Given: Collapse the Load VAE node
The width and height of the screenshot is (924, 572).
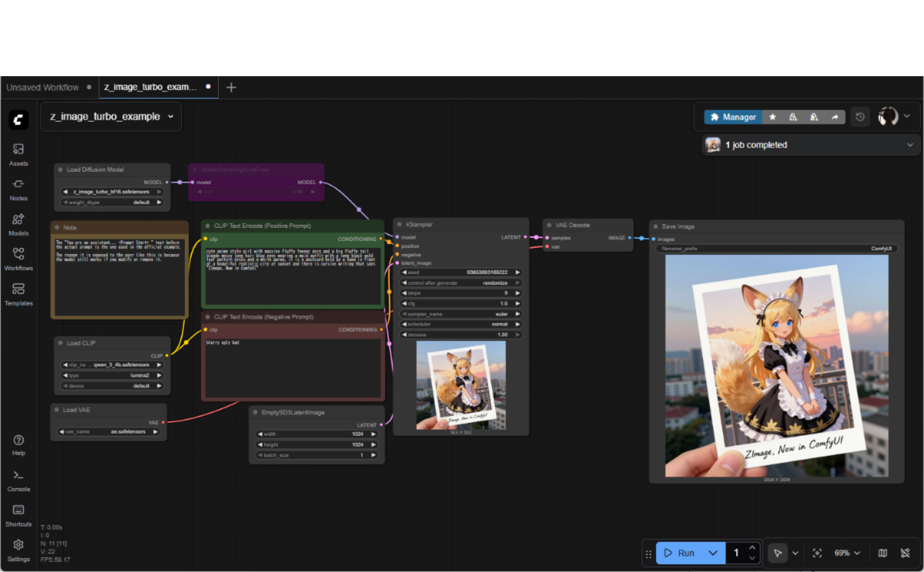Looking at the screenshot, I should 57,410.
